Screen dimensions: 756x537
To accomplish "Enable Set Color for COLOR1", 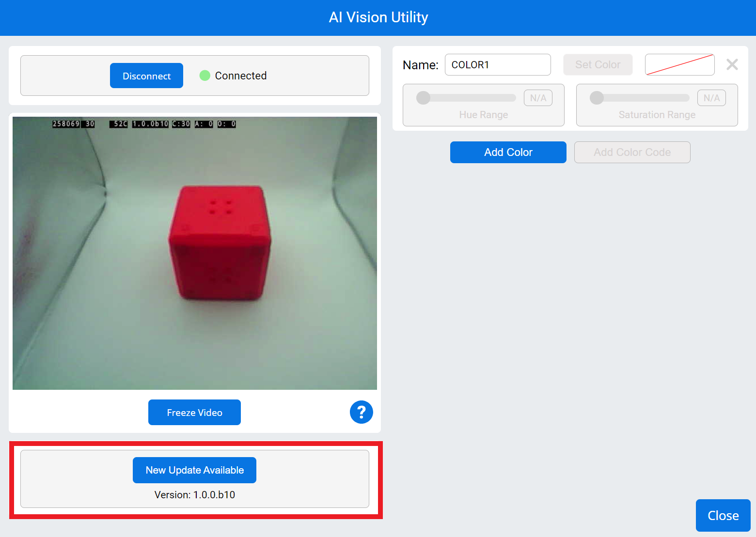I will coord(598,64).
